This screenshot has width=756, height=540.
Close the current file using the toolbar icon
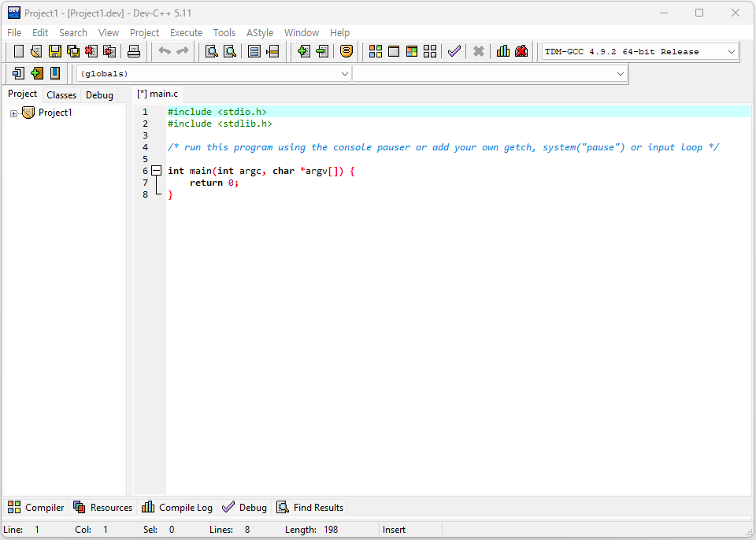[91, 51]
